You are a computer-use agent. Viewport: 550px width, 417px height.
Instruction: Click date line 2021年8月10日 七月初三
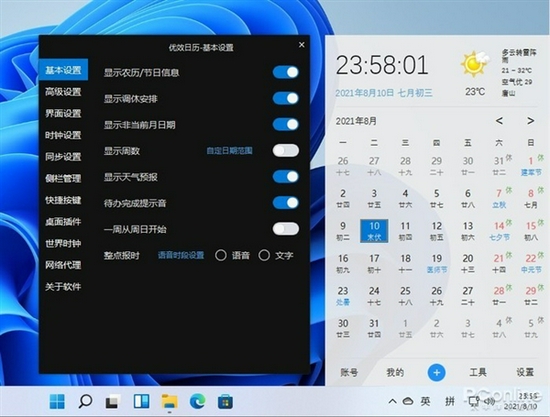[384, 93]
